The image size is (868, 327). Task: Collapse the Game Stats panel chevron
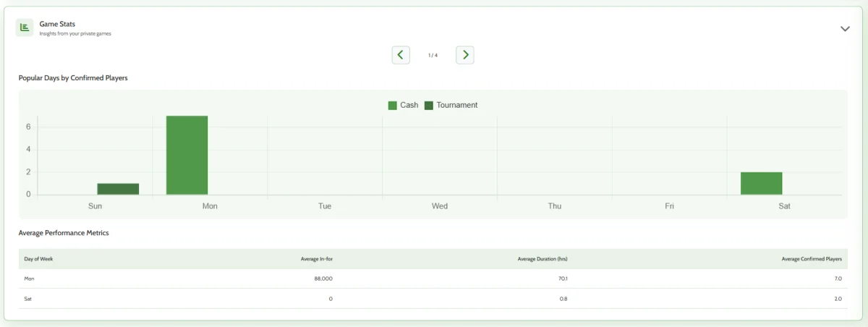pyautogui.click(x=845, y=29)
